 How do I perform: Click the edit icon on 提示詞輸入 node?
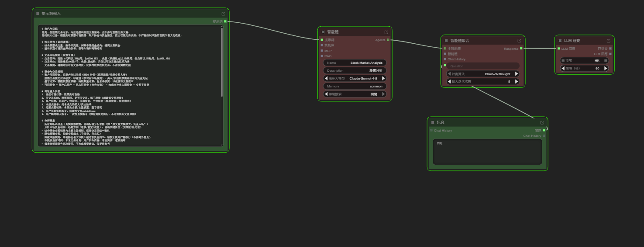[x=224, y=14]
